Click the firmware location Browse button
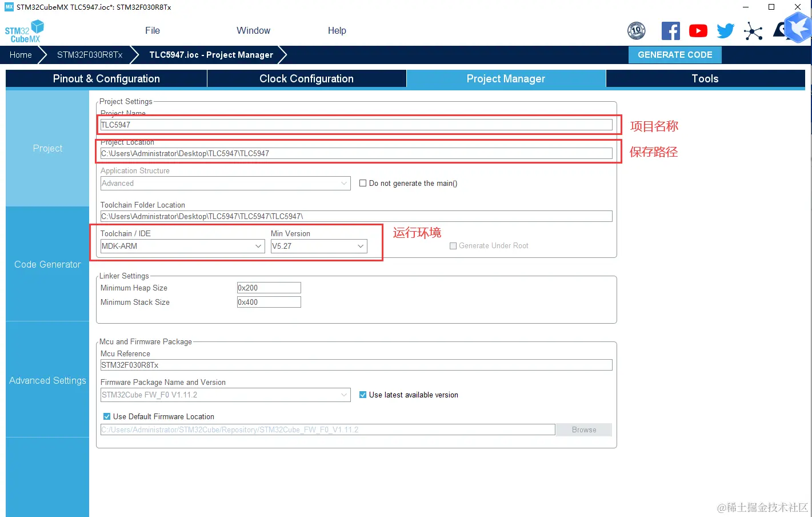 (x=584, y=429)
